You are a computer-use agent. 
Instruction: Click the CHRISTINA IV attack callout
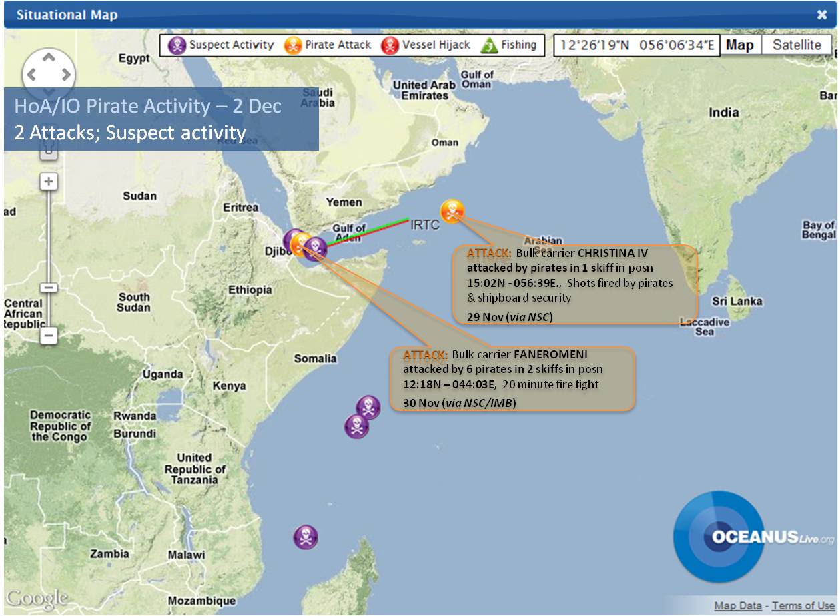(x=574, y=284)
